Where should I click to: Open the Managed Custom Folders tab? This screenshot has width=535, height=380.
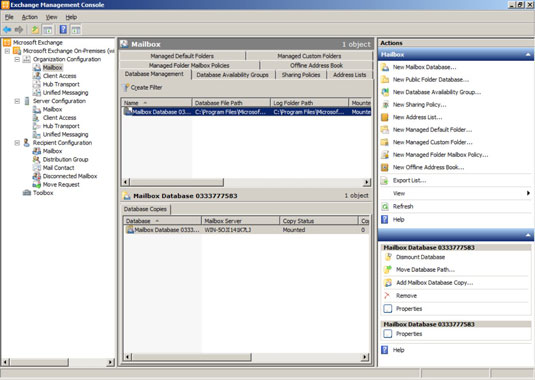(x=309, y=56)
